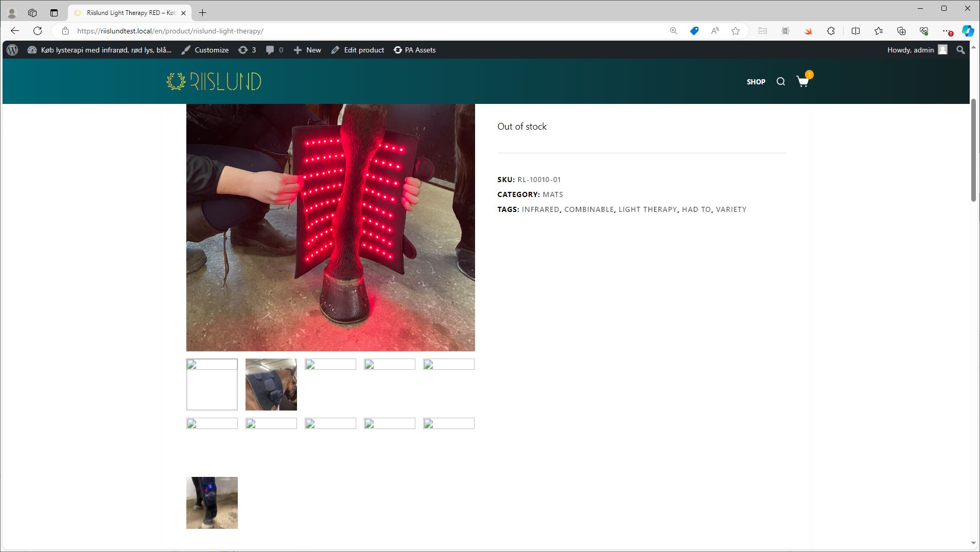This screenshot has height=552, width=980.
Task: Open comments bubble showing 0
Action: 274,50
